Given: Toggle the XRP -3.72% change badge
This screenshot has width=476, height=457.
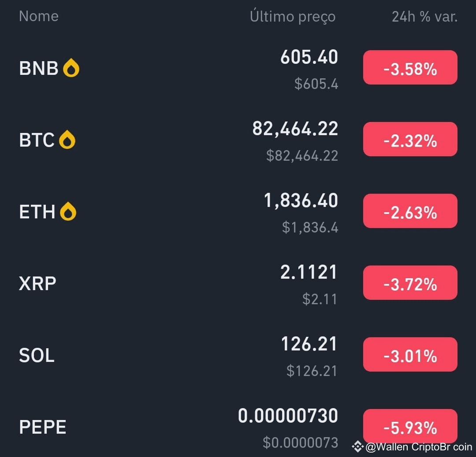Looking at the screenshot, I should tap(410, 283).
